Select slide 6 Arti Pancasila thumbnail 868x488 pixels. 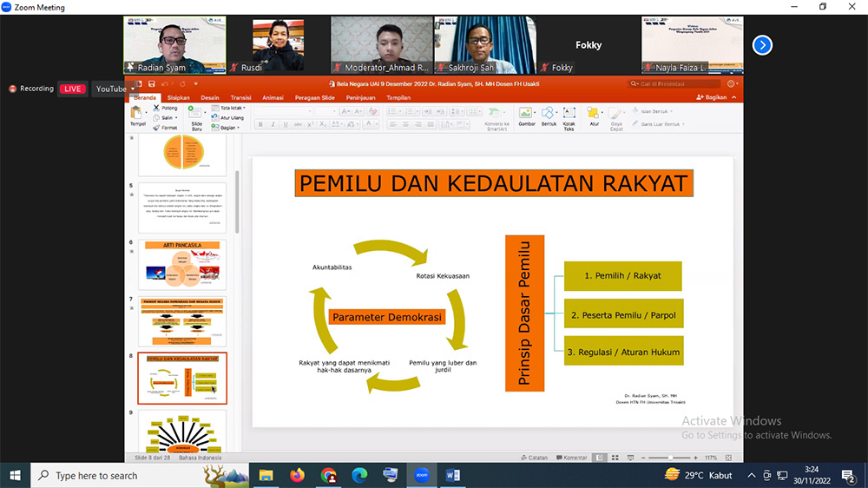point(181,266)
